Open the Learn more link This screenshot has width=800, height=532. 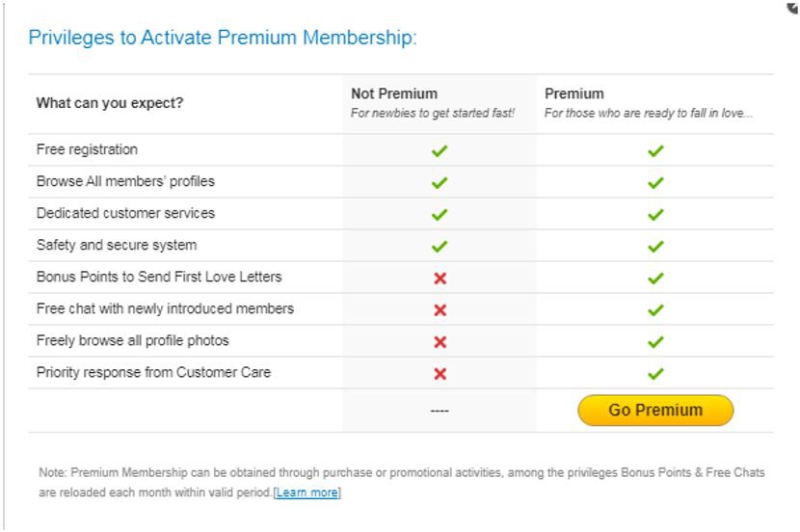[307, 492]
